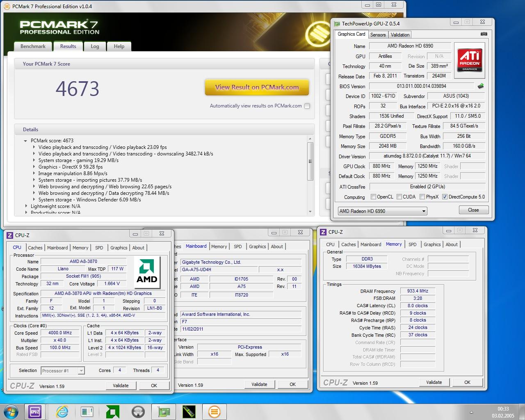Click the Details scrollbar up arrow
The width and height of the screenshot is (525, 420).
[310, 139]
